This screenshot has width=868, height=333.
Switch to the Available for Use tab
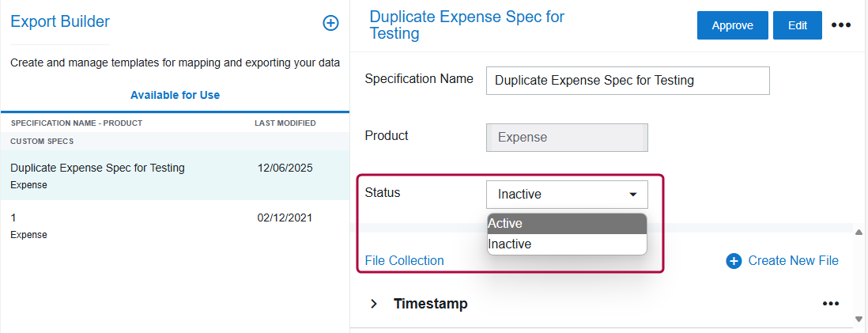tap(175, 95)
